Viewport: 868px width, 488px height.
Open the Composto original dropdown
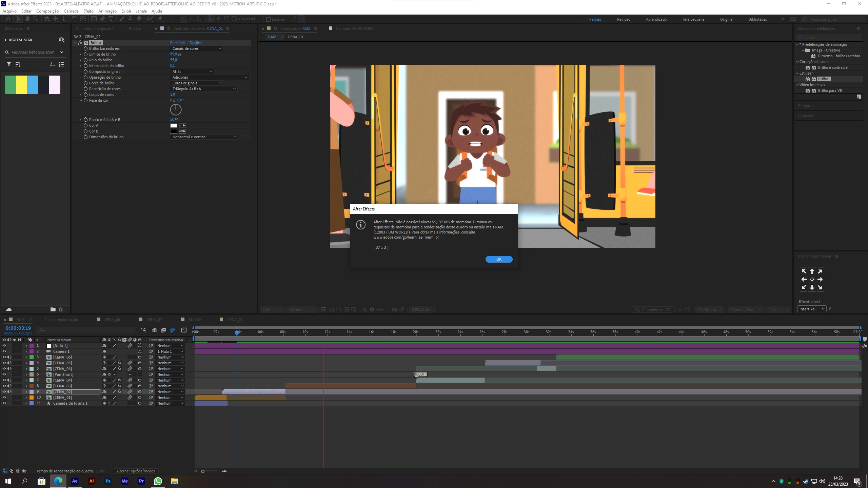pyautogui.click(x=192, y=72)
